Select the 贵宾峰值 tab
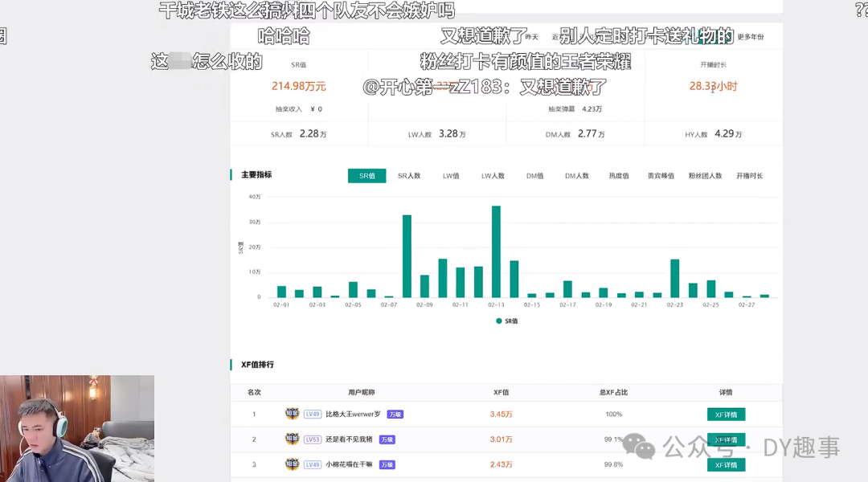Viewport: 868px width, 482px height. click(x=661, y=176)
